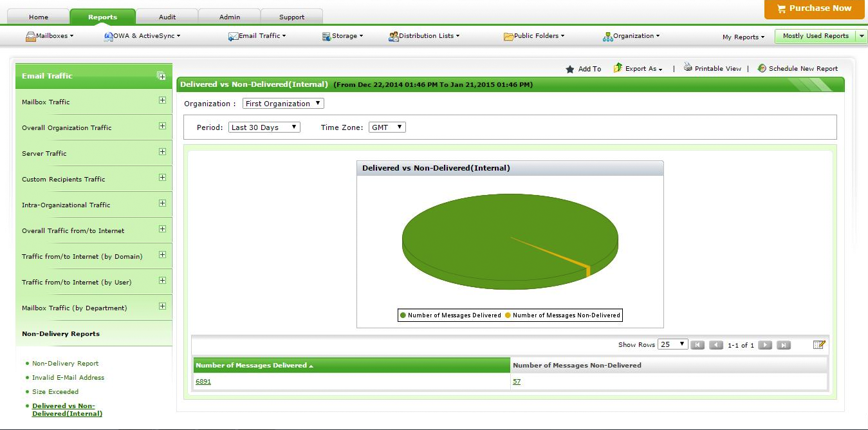
Task: Click the Schedule New Report icon
Action: pos(762,68)
